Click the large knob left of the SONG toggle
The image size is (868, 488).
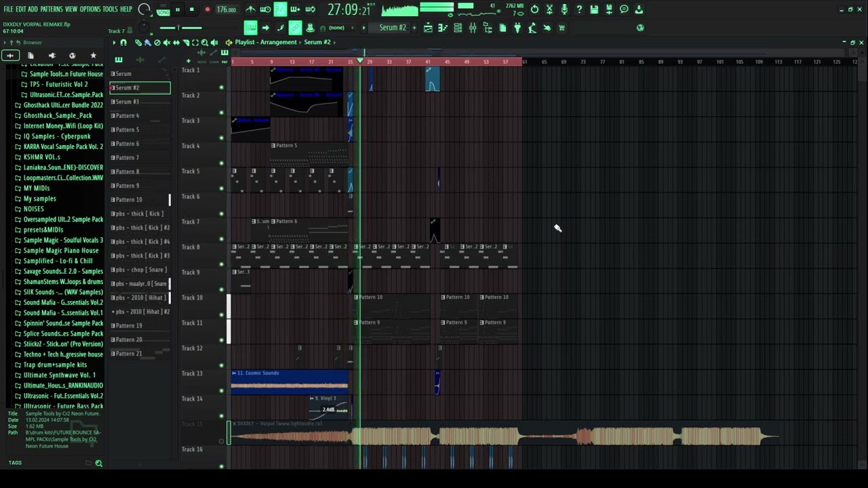144,9
